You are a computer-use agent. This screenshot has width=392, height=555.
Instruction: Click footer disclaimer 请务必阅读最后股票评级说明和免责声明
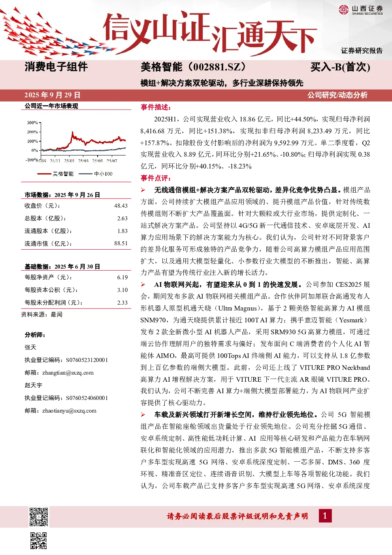pos(237,516)
